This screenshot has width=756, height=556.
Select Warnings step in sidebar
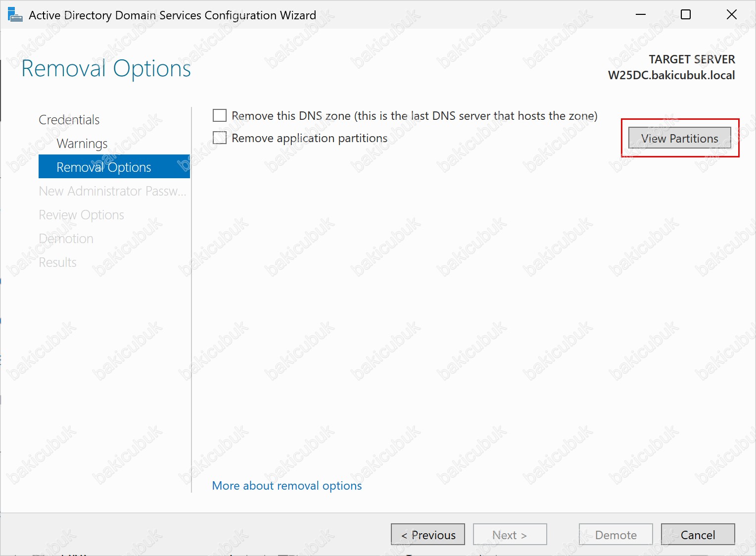click(x=82, y=144)
